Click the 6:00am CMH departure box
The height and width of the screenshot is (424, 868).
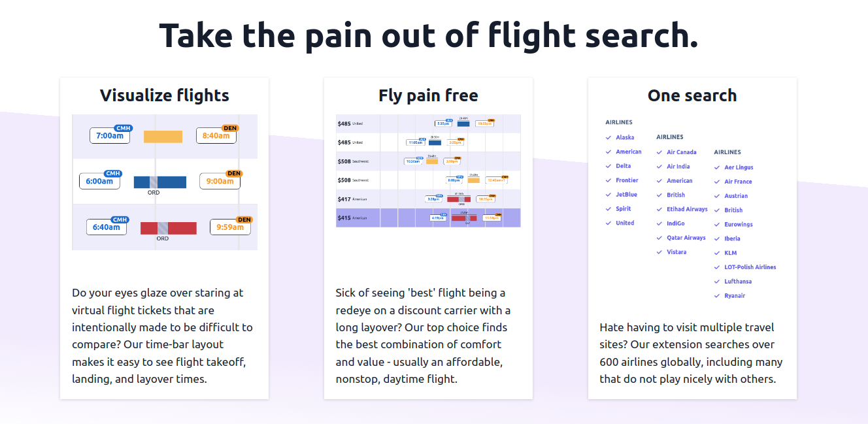coord(99,181)
